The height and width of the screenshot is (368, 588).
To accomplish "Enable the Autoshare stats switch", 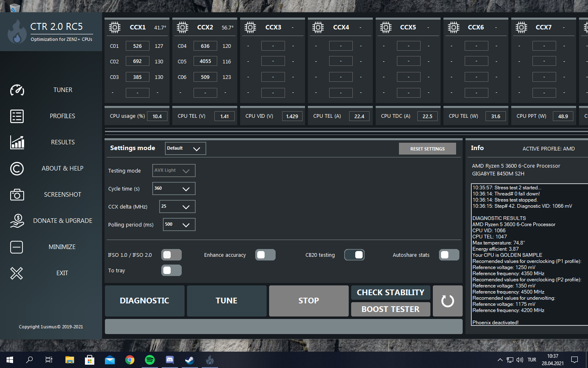I will pyautogui.click(x=449, y=255).
